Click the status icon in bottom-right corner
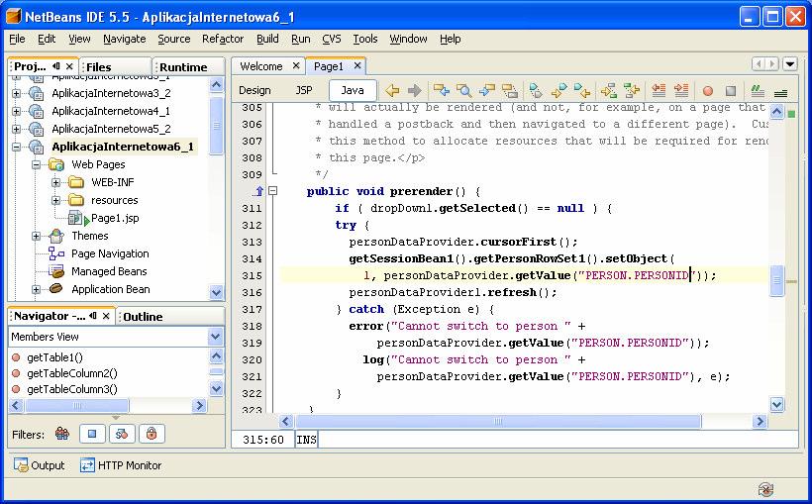Viewport: 812px width, 504px height. [765, 489]
